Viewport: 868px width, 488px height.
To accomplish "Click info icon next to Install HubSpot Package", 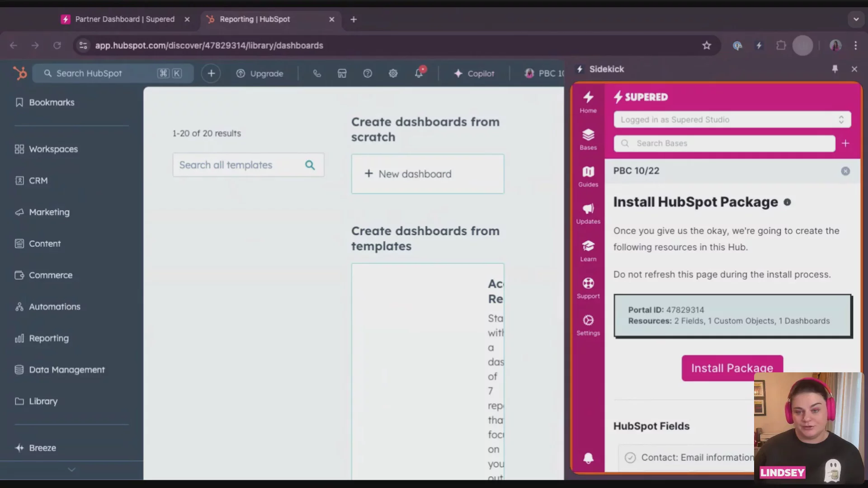I will (787, 202).
